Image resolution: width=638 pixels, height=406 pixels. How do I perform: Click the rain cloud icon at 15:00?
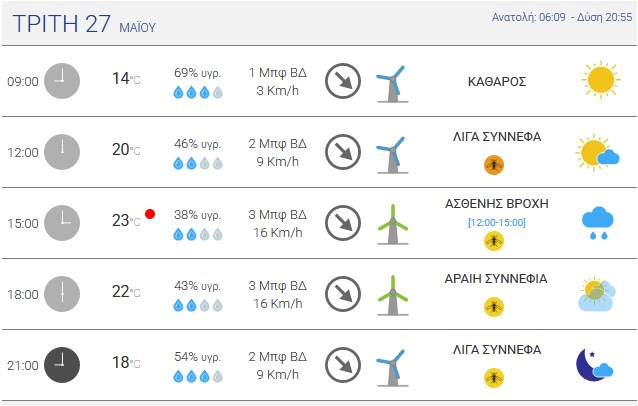tap(597, 223)
